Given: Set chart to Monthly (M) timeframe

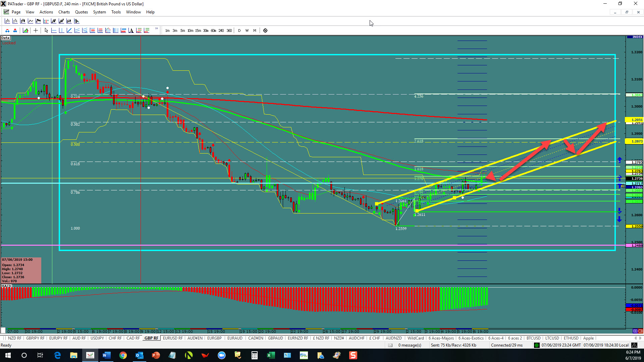Looking at the screenshot, I should [255, 31].
